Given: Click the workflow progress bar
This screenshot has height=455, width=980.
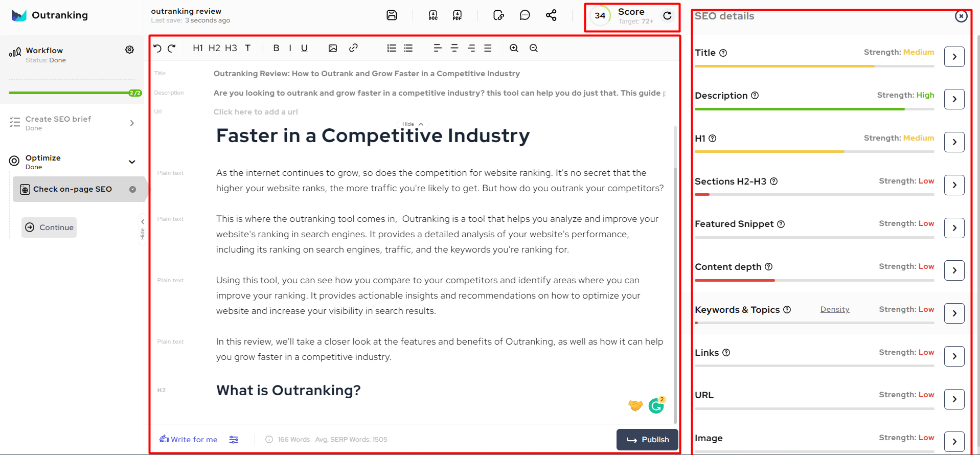Looking at the screenshot, I should point(75,93).
